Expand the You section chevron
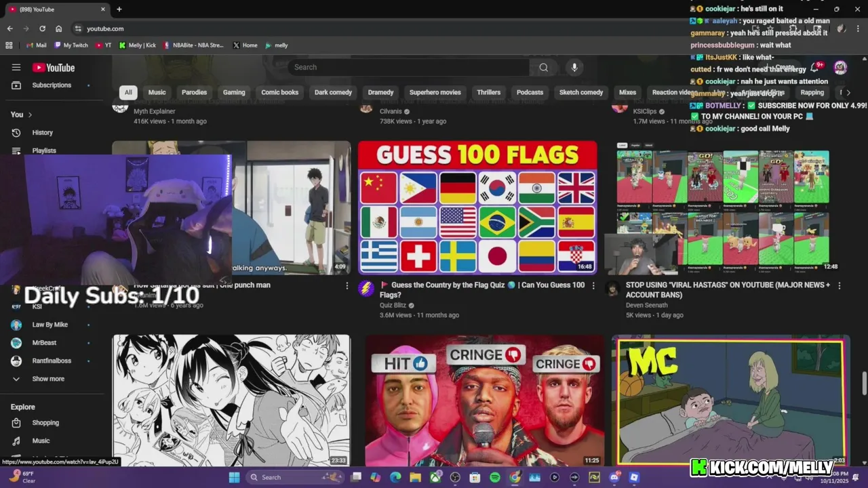 (30, 115)
